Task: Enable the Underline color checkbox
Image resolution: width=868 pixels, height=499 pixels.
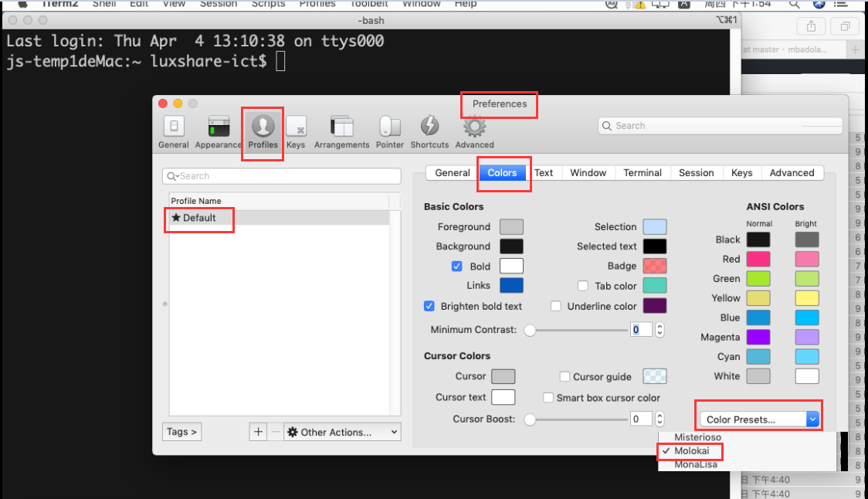Action: pyautogui.click(x=556, y=306)
